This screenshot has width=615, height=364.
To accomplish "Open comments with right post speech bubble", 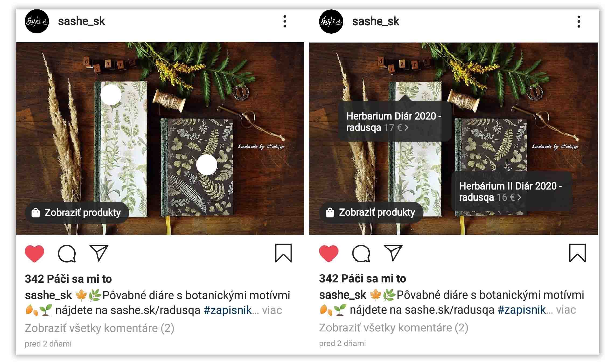I will pos(361,253).
